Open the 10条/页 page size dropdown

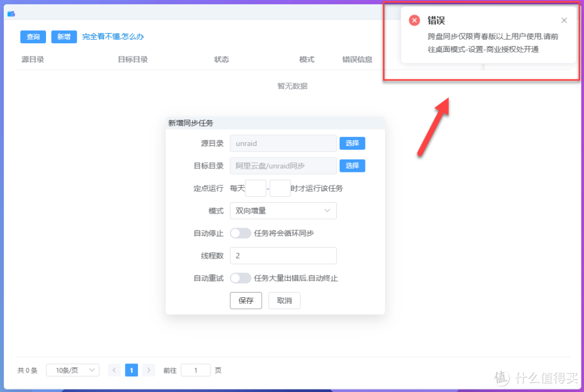point(72,370)
